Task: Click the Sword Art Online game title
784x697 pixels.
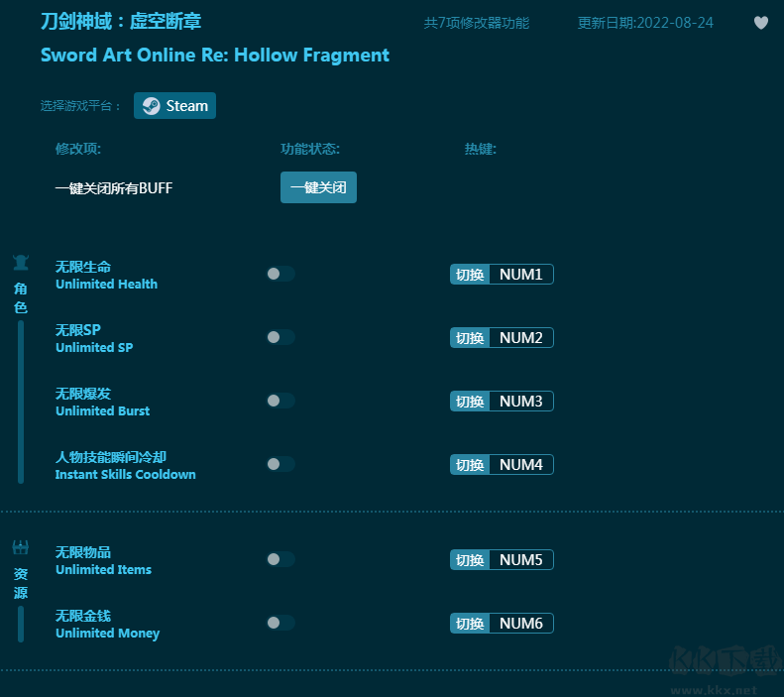Action: tap(214, 56)
